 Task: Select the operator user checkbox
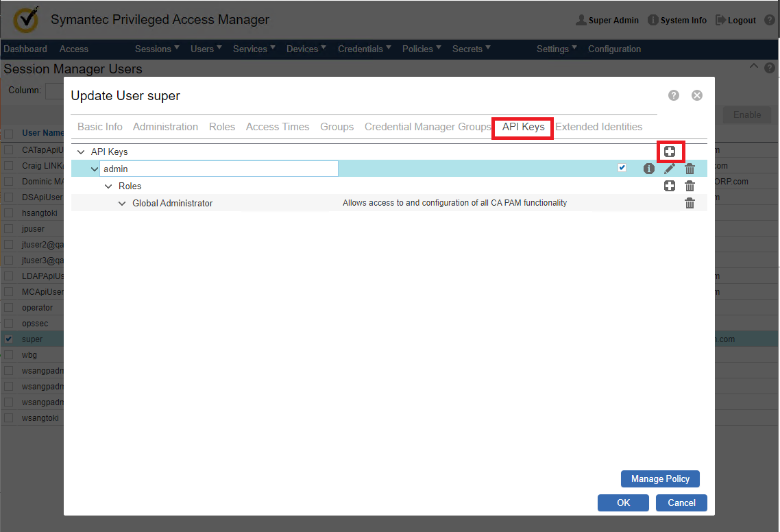point(9,308)
